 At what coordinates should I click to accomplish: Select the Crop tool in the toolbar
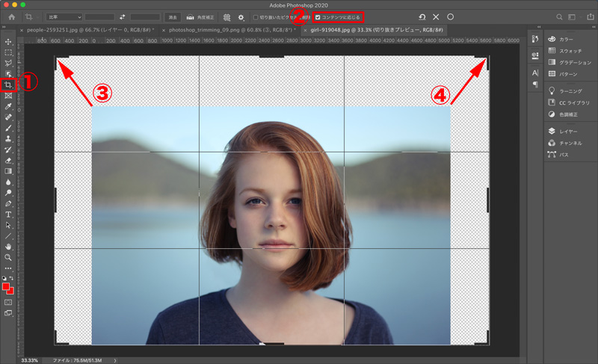(x=8, y=84)
